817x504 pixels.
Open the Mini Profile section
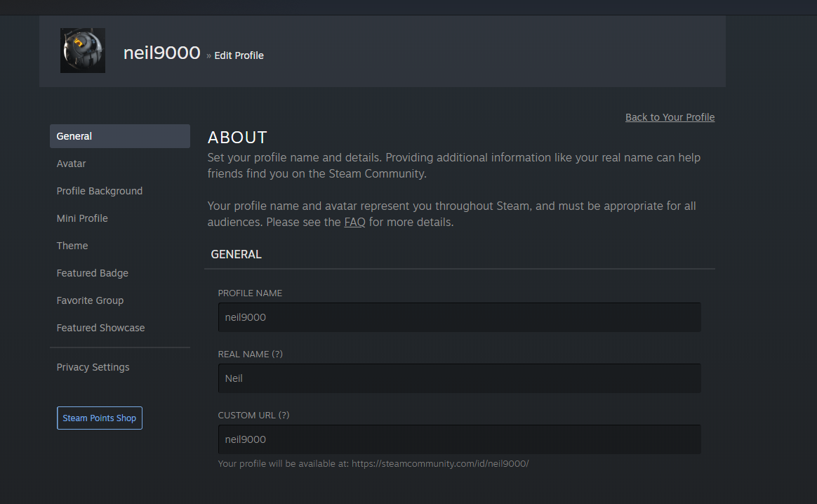(82, 218)
